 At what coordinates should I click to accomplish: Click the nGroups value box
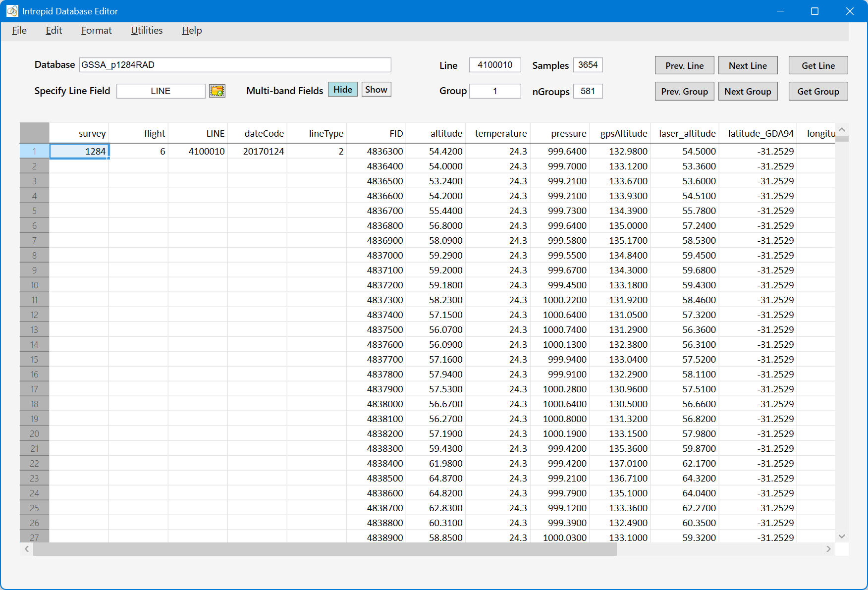coord(588,91)
